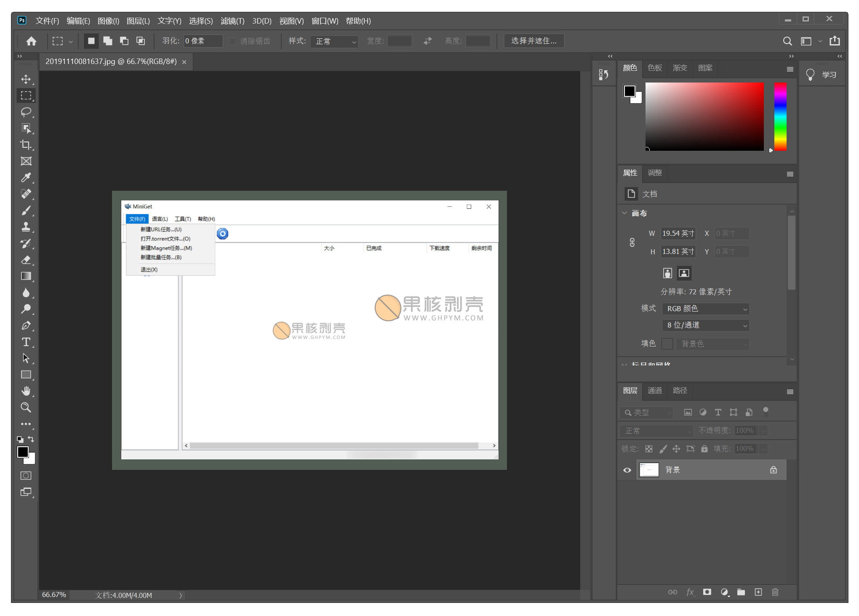This screenshot has height=616, width=859.
Task: Click the rainbow hue slider
Action: [780, 116]
